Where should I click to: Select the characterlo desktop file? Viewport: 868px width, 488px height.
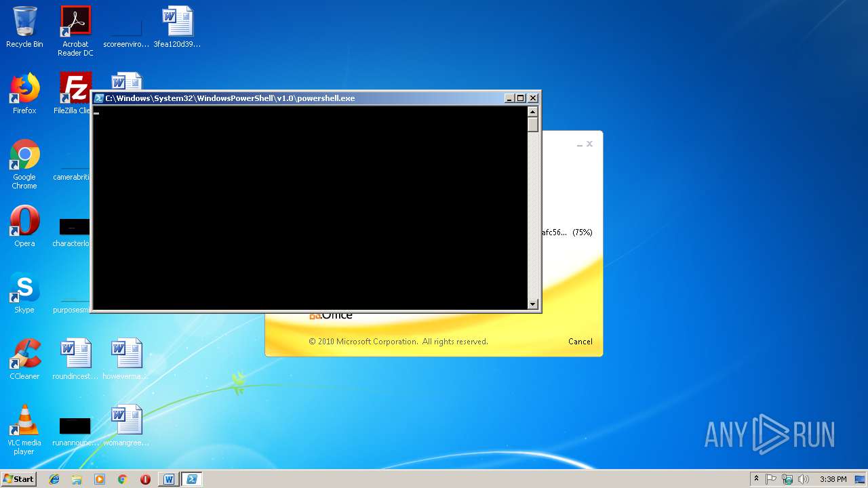[72, 232]
